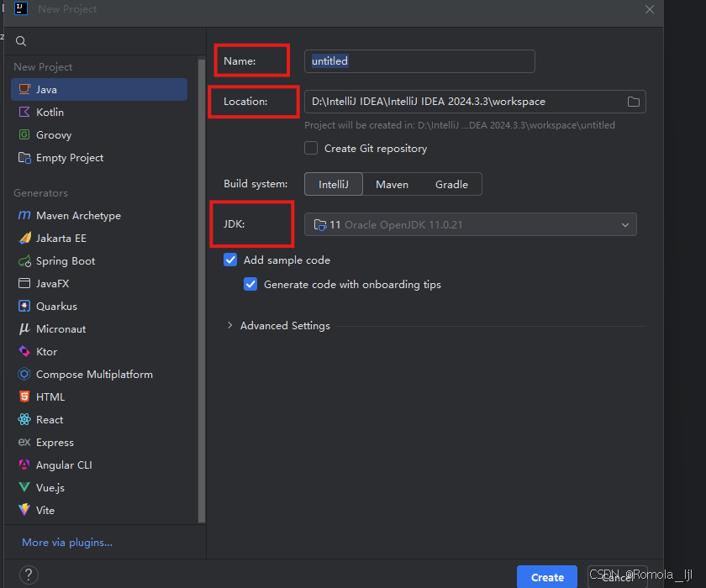Expand Advanced Settings section

pyautogui.click(x=229, y=325)
